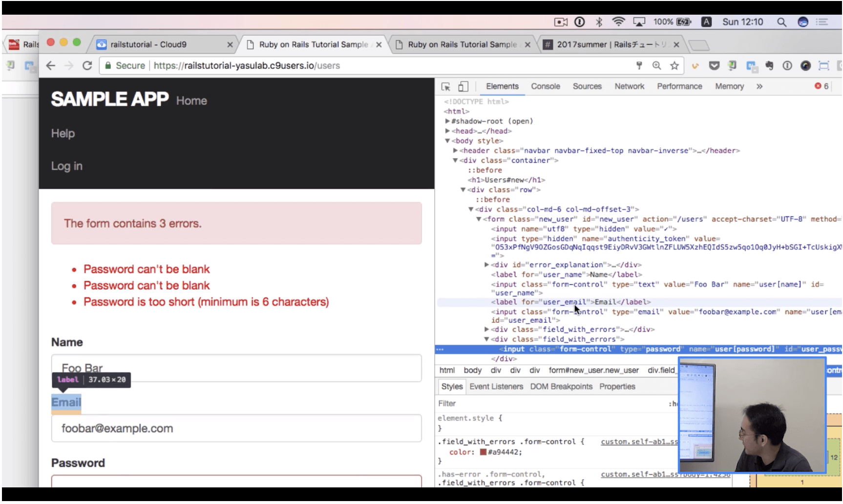This screenshot has width=843, height=504.
Task: Open macOS Spotlight search icon
Action: pos(781,22)
